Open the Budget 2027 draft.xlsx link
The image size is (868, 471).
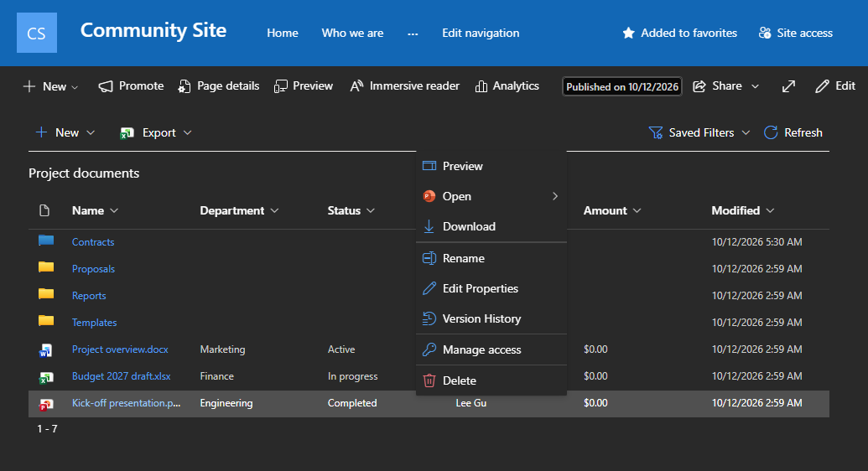point(122,376)
